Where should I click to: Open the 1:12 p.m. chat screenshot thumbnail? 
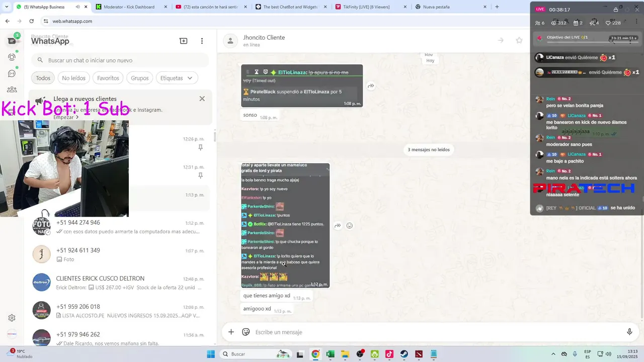click(x=285, y=225)
